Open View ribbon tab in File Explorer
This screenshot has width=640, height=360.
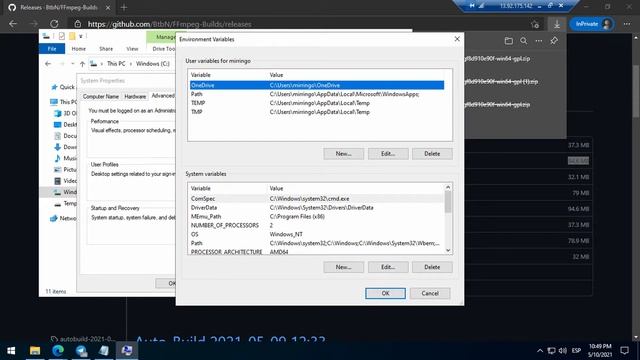132,49
